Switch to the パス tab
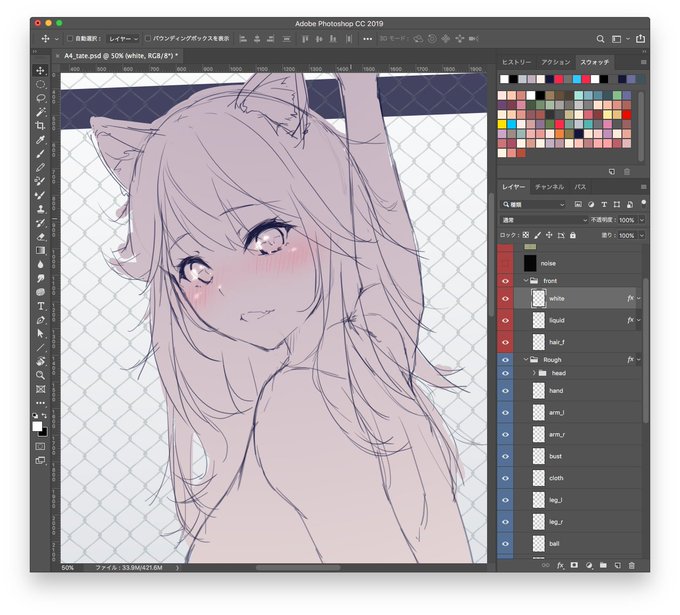 [580, 187]
